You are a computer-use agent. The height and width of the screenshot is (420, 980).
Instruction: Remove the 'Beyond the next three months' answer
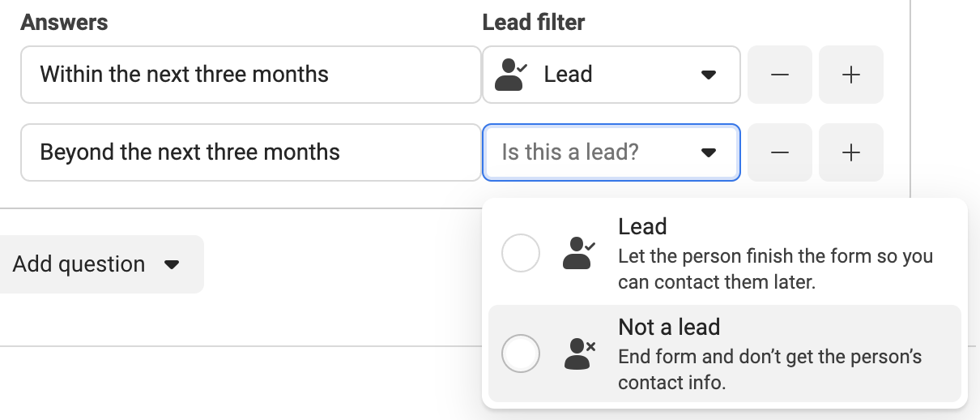coord(779,152)
